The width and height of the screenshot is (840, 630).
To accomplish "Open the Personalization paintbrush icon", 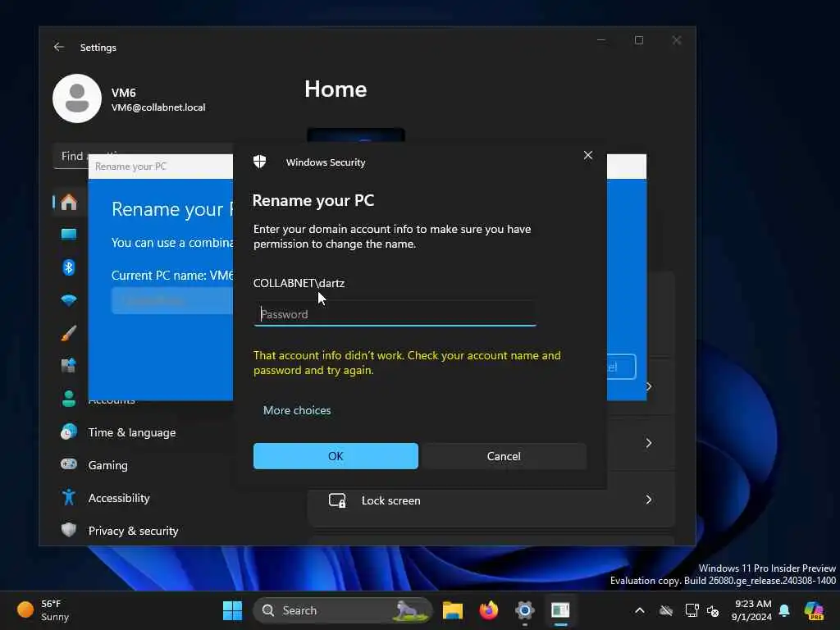I will pos(69,333).
